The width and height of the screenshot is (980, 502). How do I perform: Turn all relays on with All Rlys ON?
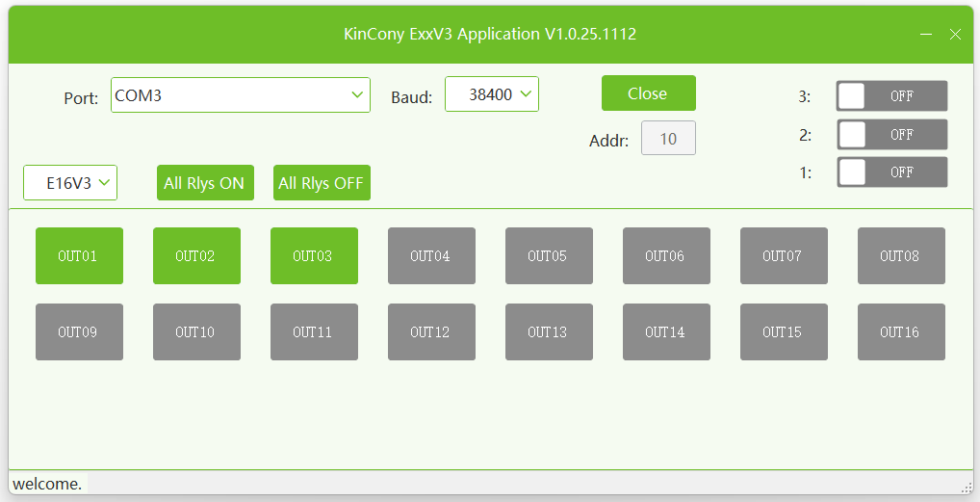tap(205, 183)
